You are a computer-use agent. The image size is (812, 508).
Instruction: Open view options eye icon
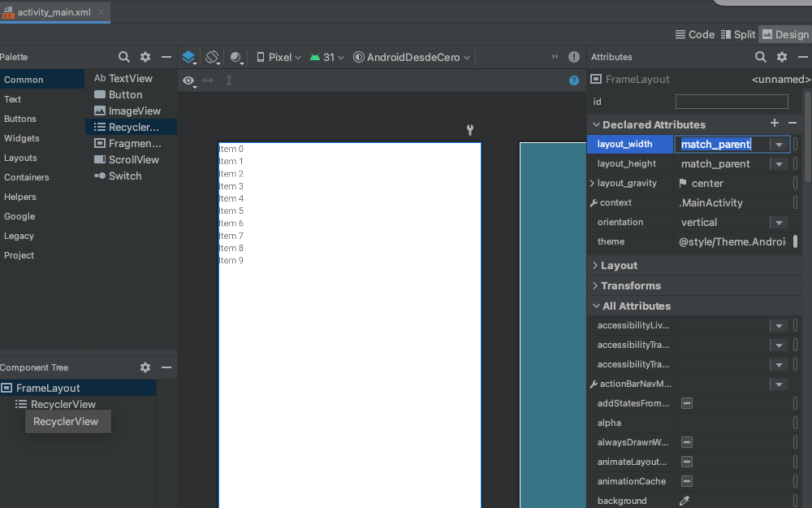189,80
